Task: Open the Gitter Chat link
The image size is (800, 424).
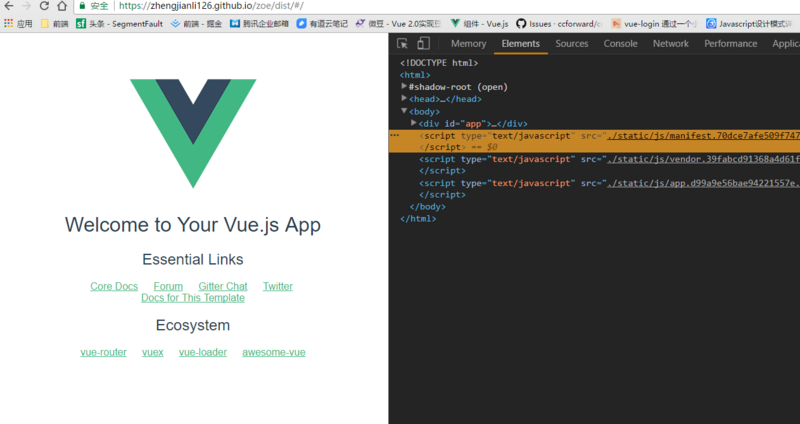Action: (x=223, y=286)
